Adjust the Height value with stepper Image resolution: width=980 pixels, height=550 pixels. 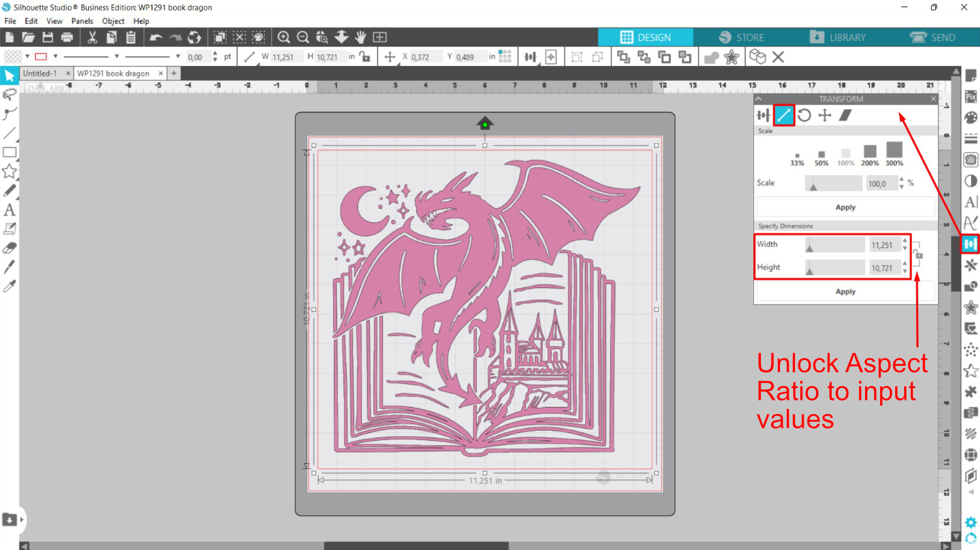905,267
